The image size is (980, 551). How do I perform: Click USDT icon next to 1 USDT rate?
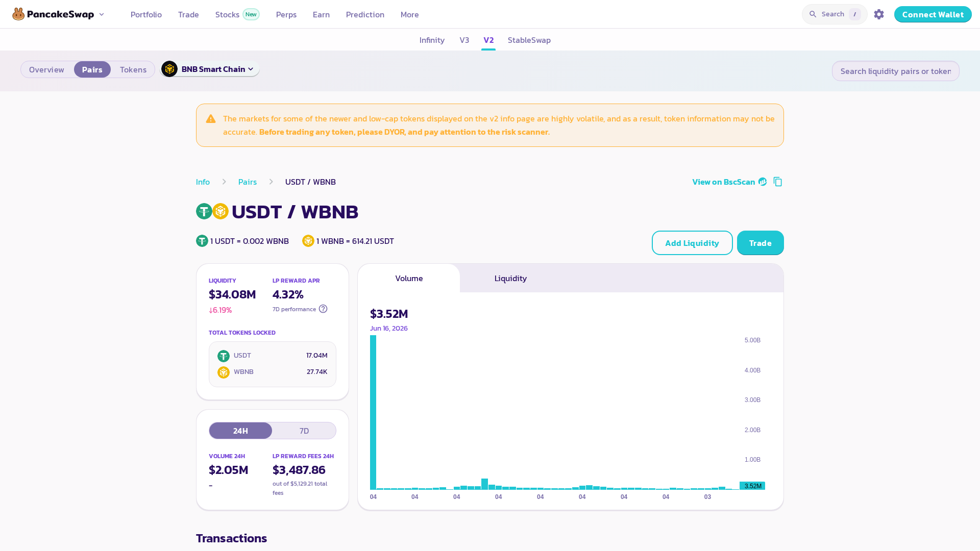coord(202,241)
